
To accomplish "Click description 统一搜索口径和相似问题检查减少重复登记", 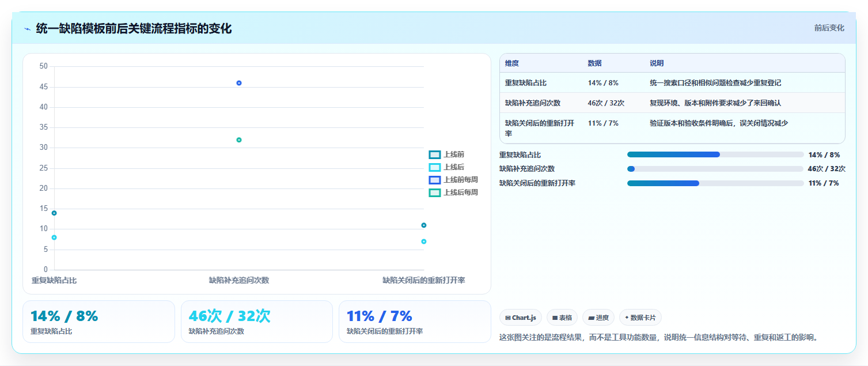I will [715, 83].
